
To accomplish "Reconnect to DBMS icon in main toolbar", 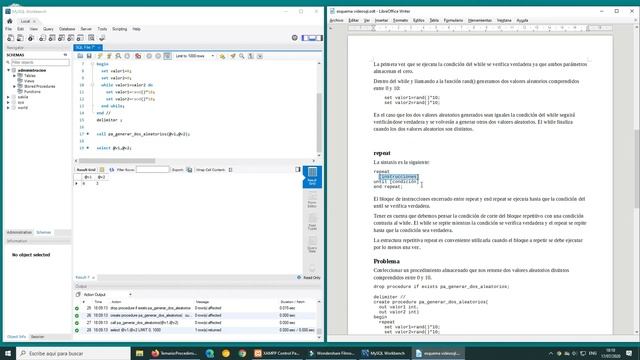I will pos(102,38).
